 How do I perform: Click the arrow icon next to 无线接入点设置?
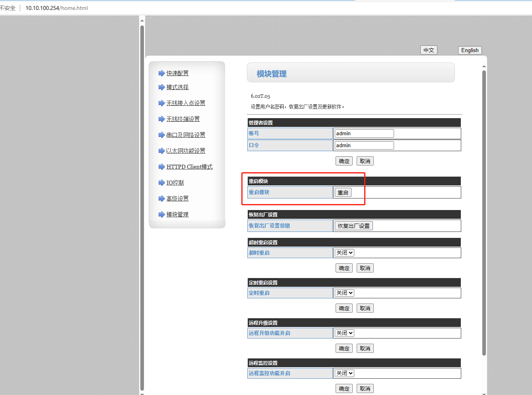(x=161, y=103)
